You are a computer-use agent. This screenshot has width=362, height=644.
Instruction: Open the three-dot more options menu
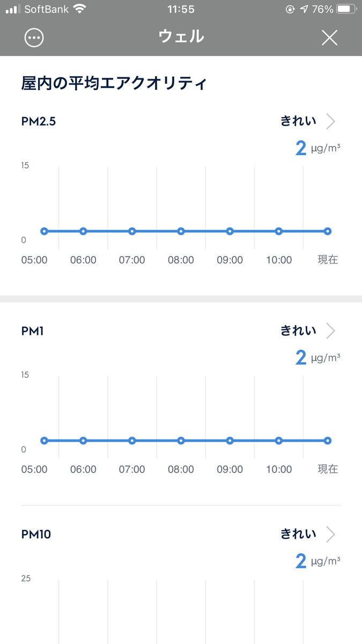tap(34, 38)
